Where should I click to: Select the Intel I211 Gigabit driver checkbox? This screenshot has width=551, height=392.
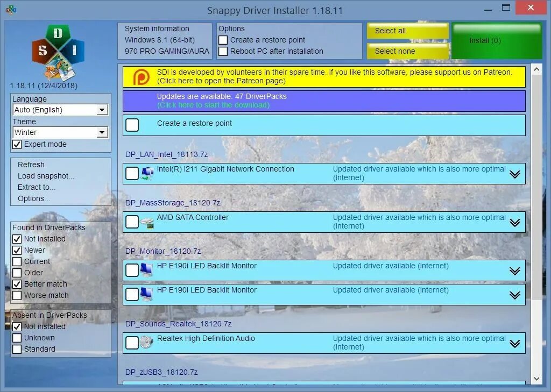(132, 173)
